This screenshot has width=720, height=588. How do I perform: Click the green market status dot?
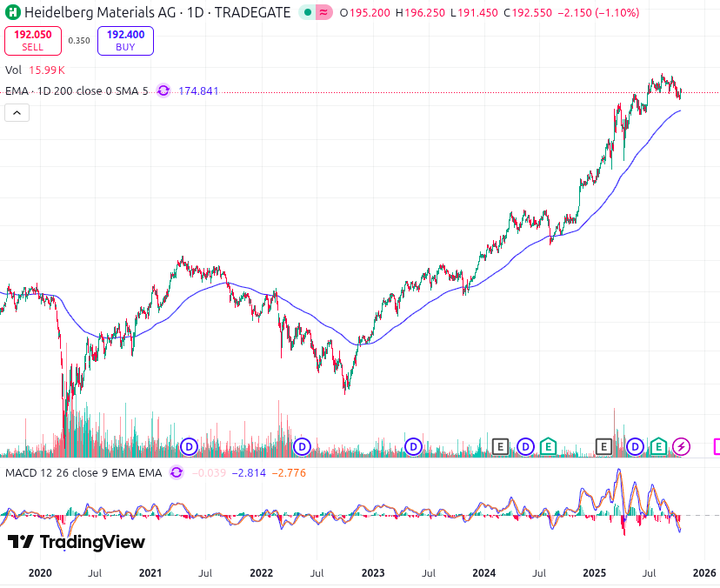[307, 13]
